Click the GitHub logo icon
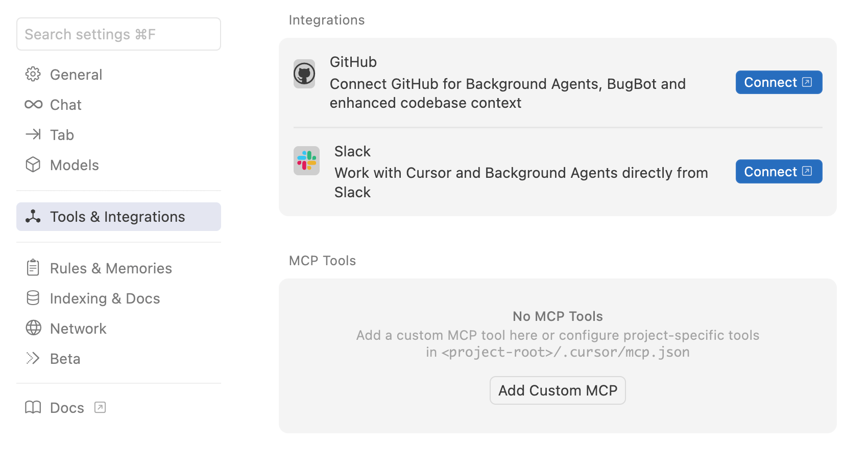Viewport: 868px width, 465px height. 304,74
